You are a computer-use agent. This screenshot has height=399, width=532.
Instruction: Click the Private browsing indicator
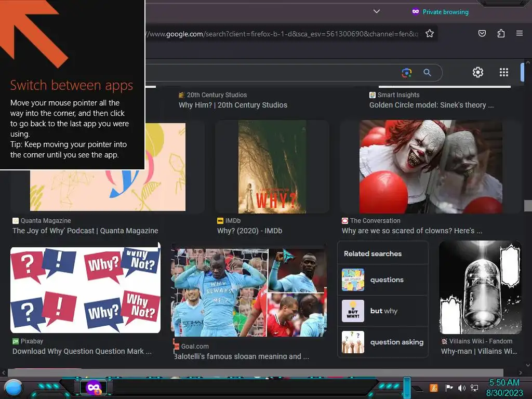click(x=440, y=12)
